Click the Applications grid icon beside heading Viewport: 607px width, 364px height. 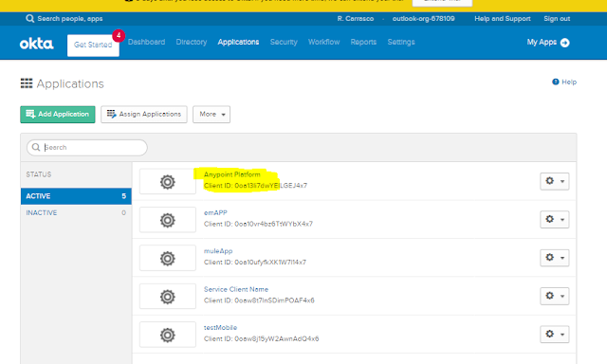coord(27,83)
